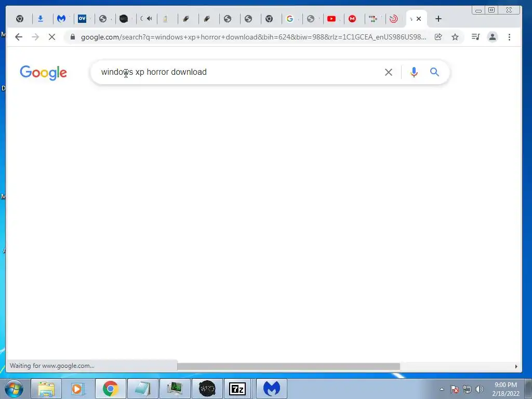This screenshot has height=399, width=532.
Task: Click the Google logo
Action: [44, 73]
